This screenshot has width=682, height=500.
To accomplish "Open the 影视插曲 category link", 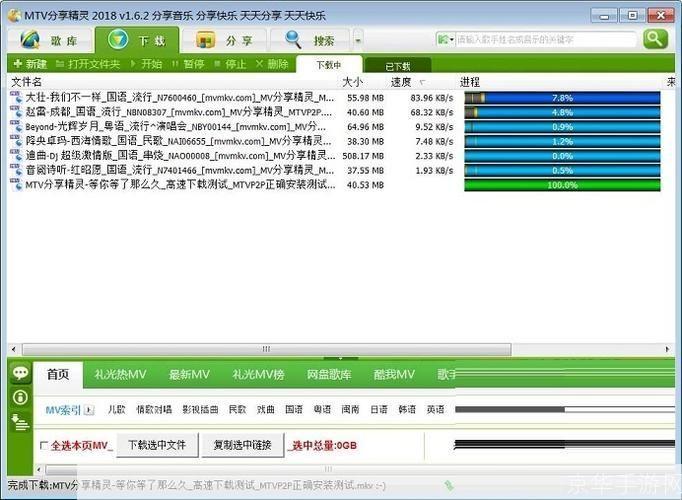I will (200, 410).
